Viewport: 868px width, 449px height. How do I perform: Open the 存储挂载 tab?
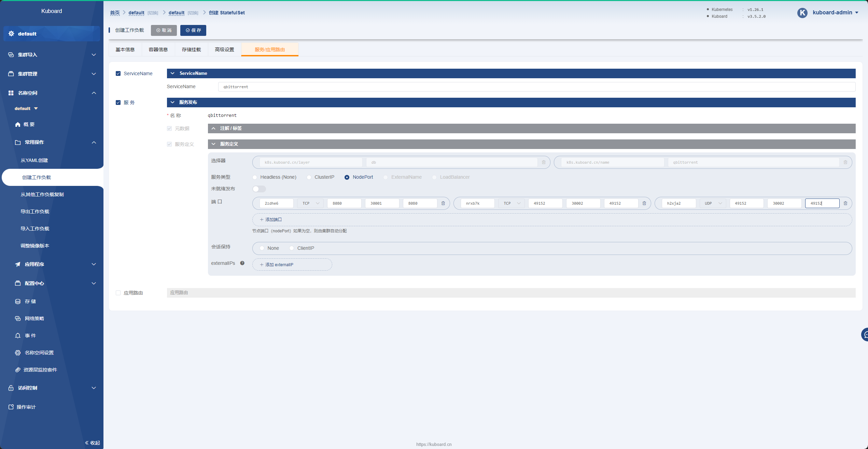pos(191,50)
